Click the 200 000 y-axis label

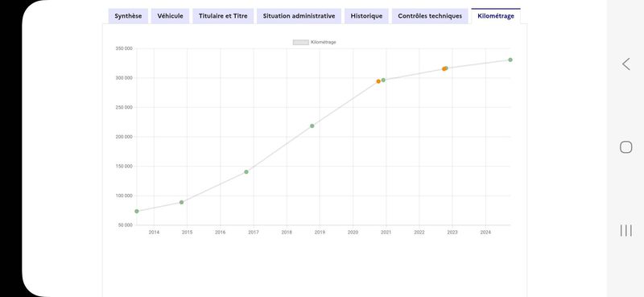pos(125,137)
